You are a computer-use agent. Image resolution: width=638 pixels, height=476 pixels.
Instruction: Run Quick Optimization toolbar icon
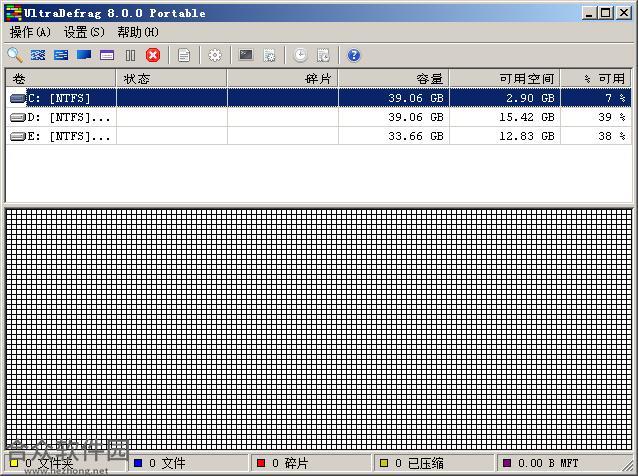tap(61, 55)
